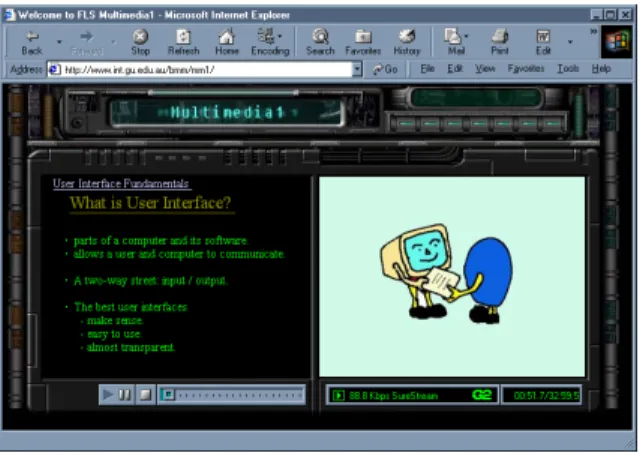The height and width of the screenshot is (453, 640).
Task: Click the Print toolbar icon
Action: [500, 36]
